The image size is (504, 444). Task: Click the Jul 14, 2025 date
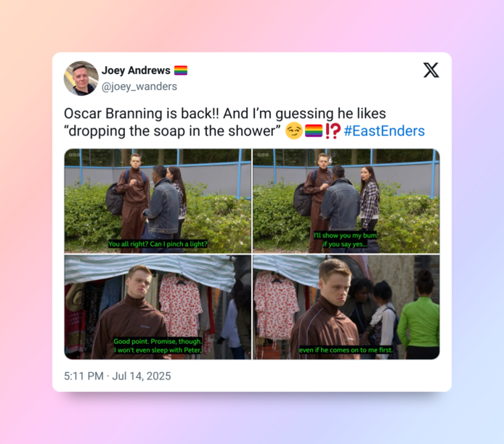142,376
